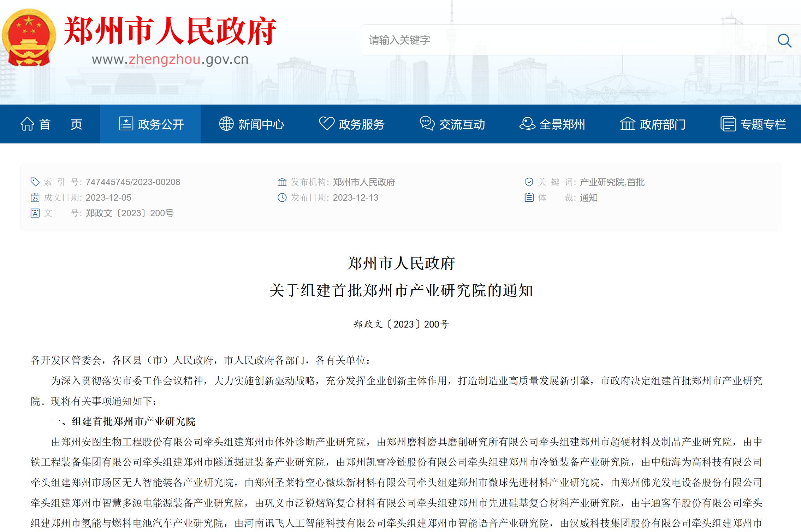Click the line beginning 牵头组建郑州市智慧多源电能源装备
The image size is (801, 532).
pyautogui.click(x=397, y=503)
